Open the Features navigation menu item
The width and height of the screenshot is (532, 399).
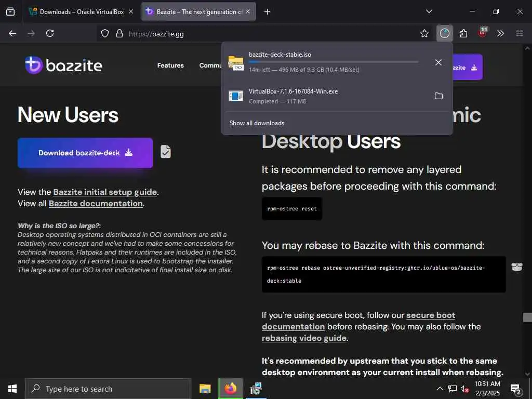coord(170,65)
